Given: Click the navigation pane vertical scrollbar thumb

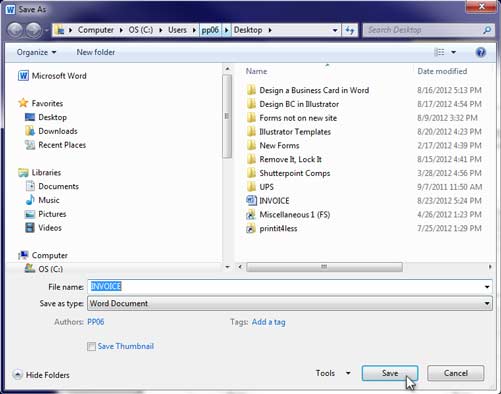Looking at the screenshot, I should click(x=227, y=116).
